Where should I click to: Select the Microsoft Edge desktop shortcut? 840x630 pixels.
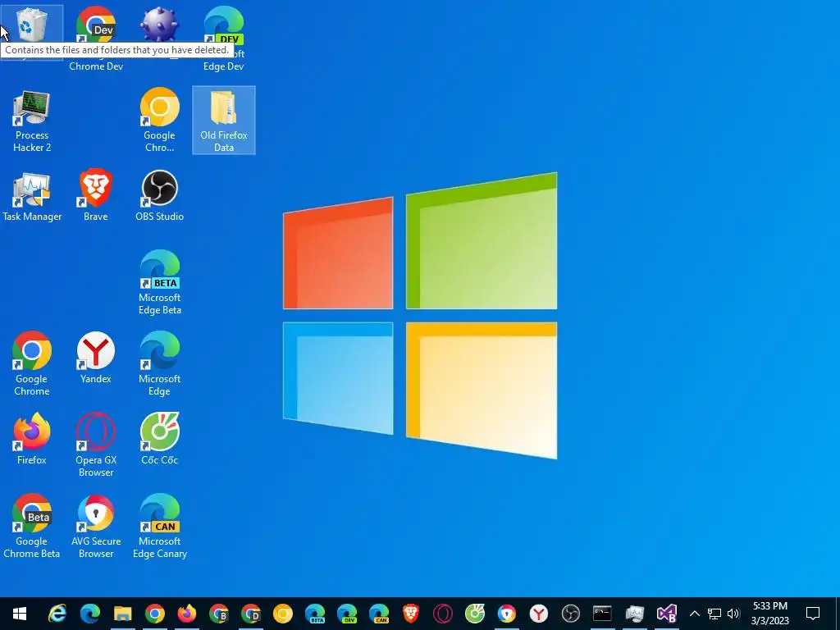click(x=159, y=364)
